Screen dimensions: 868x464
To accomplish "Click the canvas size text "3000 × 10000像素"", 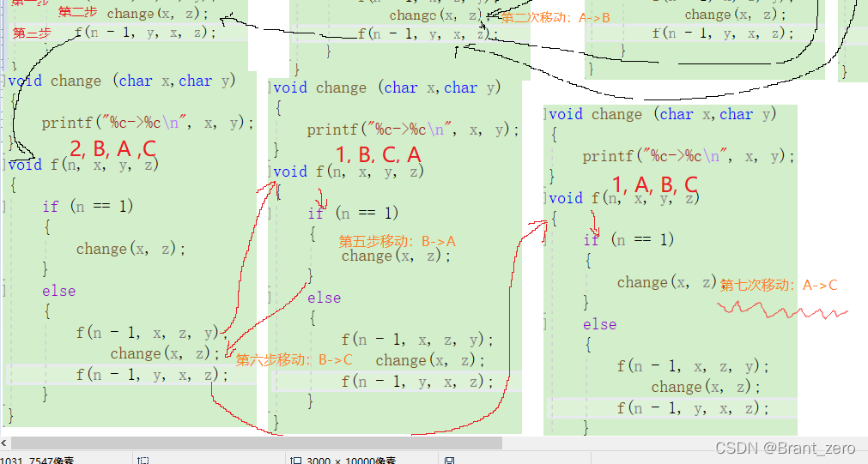I will click(351, 460).
